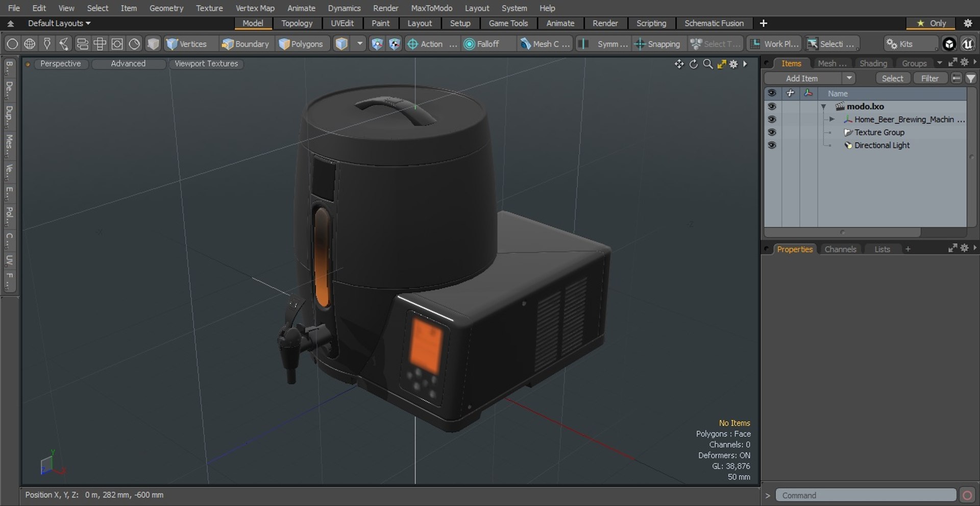This screenshot has height=506, width=980.
Task: Click the square-with-circle icon in toolbar
Action: (117, 44)
